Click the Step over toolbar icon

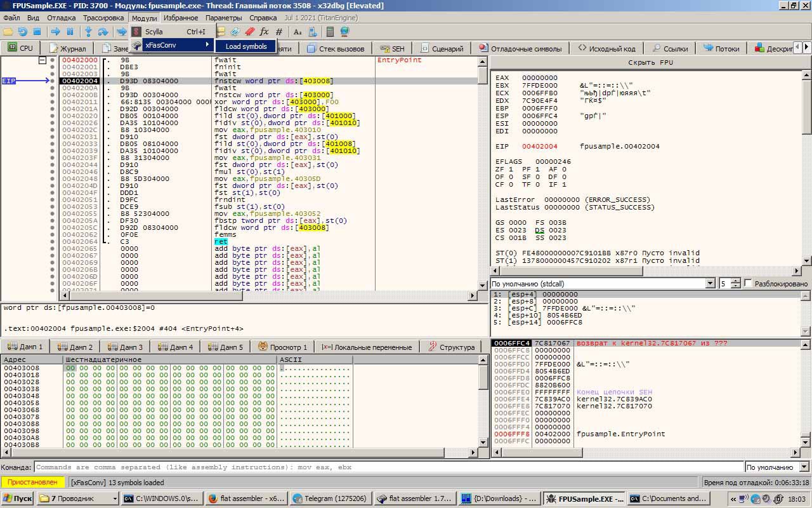pyautogui.click(x=103, y=31)
